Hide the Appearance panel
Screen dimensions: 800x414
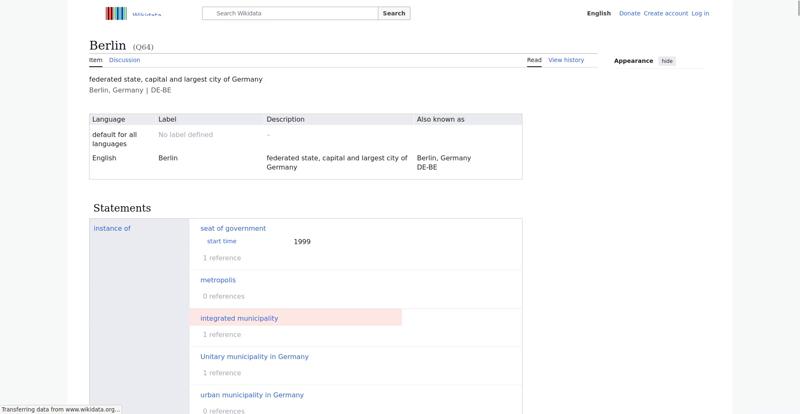(667, 61)
